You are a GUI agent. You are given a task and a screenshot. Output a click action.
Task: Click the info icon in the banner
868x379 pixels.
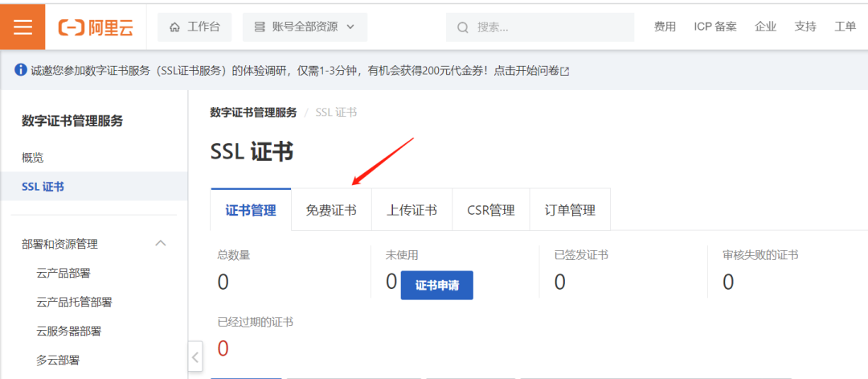(21, 71)
